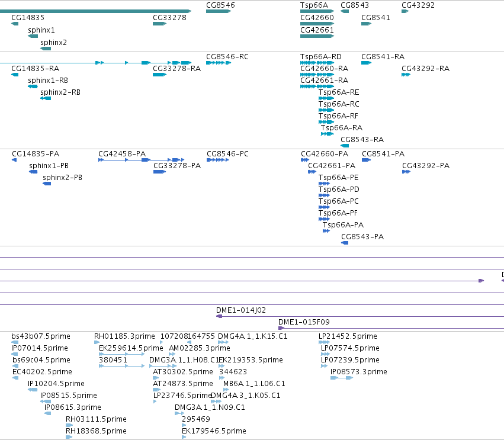Select transcript CG42661-RA
Viewport: 504px width, 440px height.
317,86
